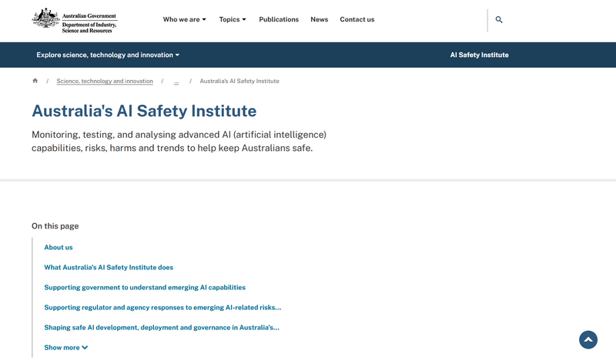This screenshot has width=616, height=364.
Task: Open the Publications menu item
Action: 279,19
